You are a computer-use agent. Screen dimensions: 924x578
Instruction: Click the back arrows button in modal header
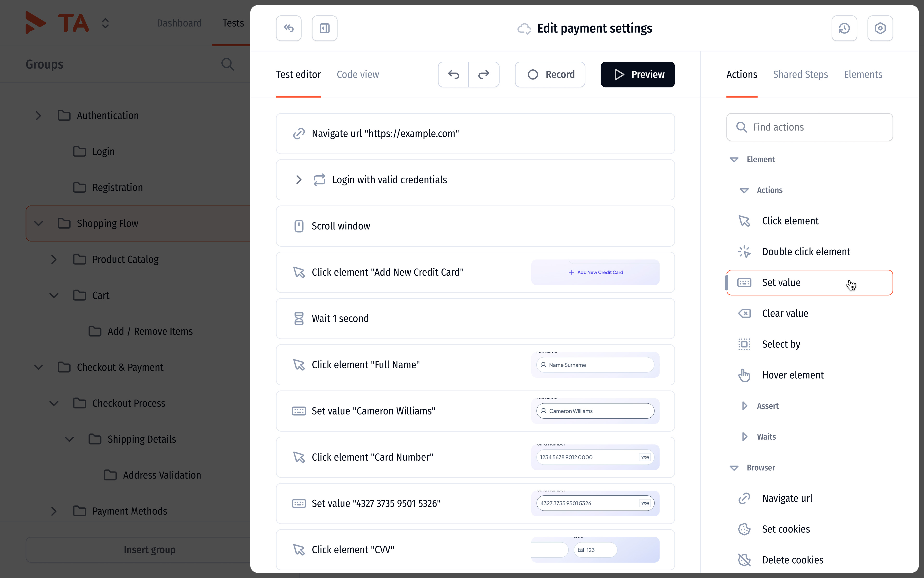289,28
